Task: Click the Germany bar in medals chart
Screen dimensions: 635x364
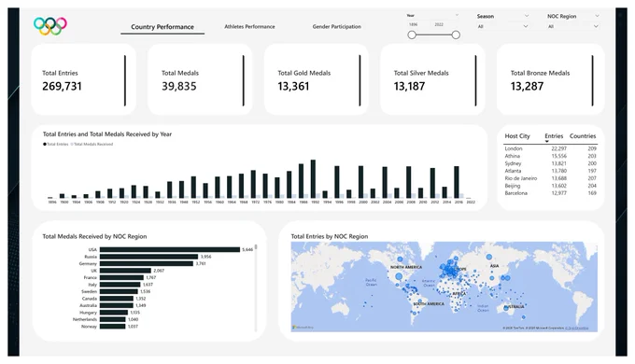Action: (147, 263)
